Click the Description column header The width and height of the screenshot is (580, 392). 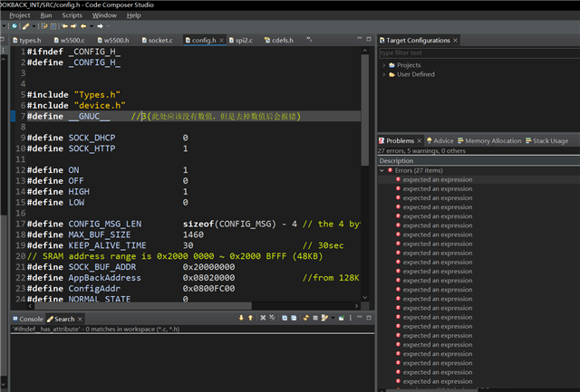point(396,160)
